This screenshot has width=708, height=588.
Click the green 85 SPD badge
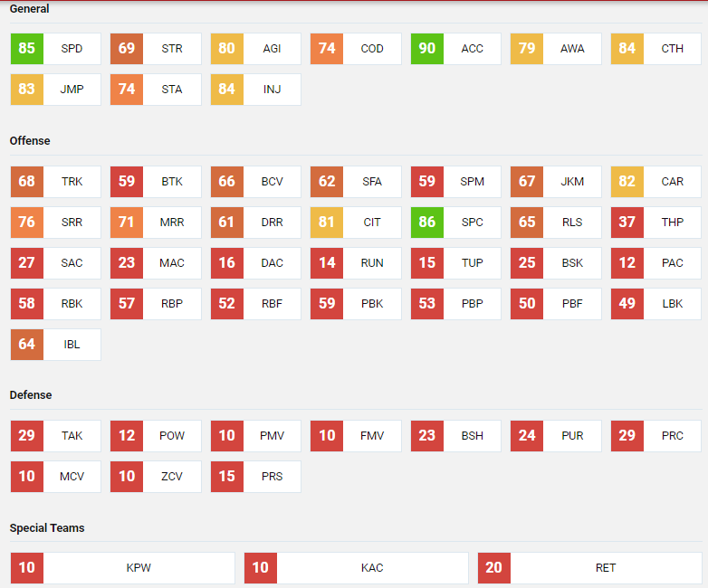tap(27, 49)
